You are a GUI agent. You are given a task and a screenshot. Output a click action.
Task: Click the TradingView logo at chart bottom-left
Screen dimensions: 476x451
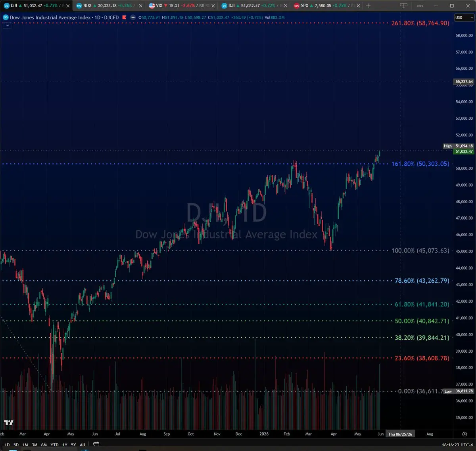point(8,422)
